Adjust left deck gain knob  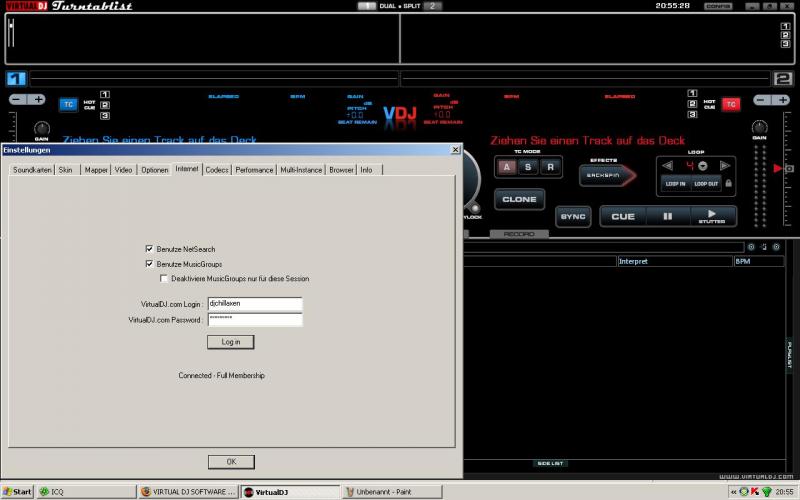41,128
